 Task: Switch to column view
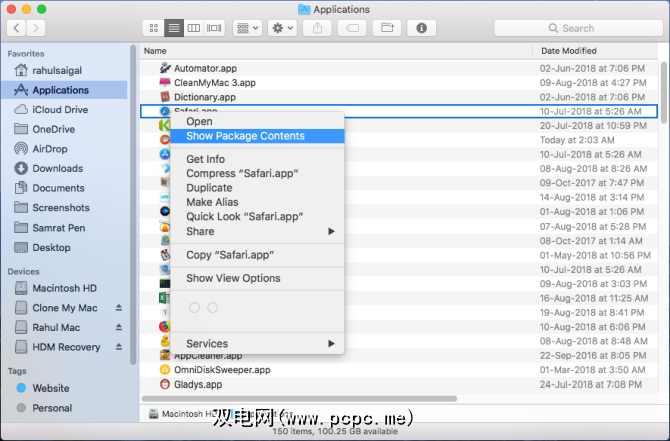[x=194, y=28]
